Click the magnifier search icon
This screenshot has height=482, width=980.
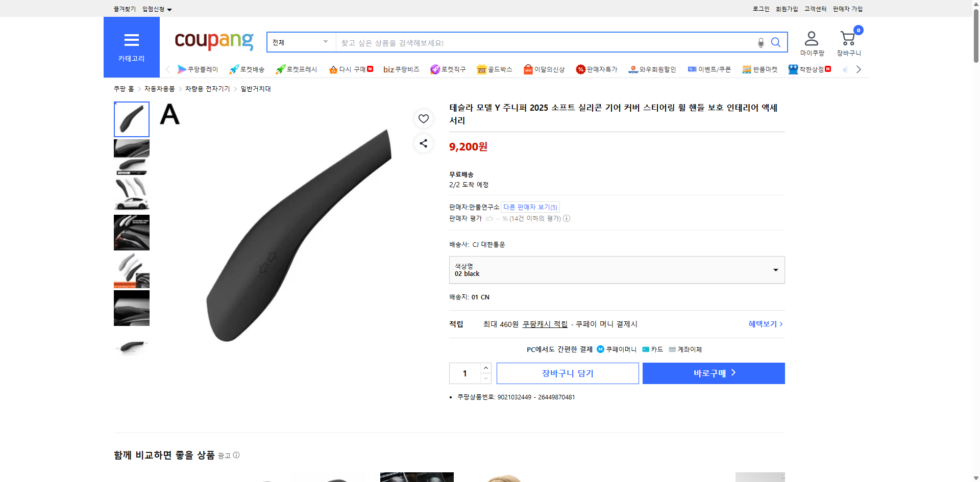pyautogui.click(x=776, y=42)
